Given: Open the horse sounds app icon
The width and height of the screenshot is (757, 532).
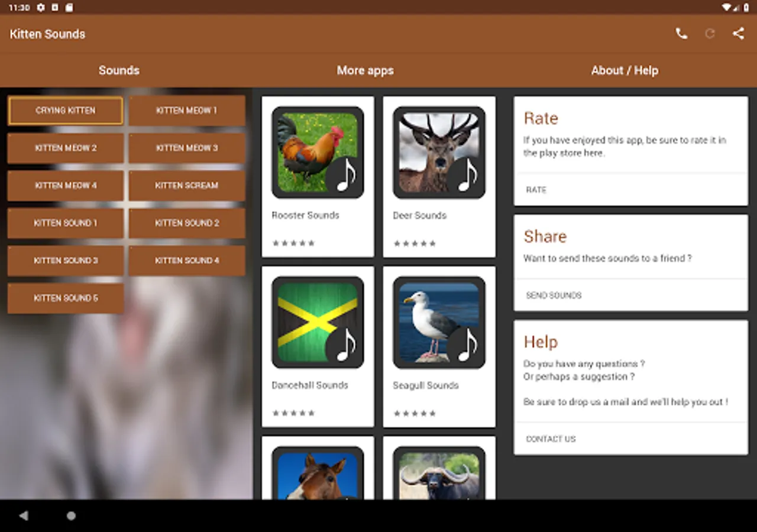Looking at the screenshot, I should point(318,473).
